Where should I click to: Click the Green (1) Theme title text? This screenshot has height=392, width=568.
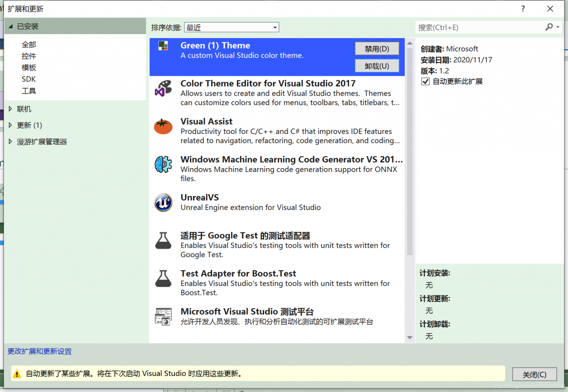coord(215,46)
